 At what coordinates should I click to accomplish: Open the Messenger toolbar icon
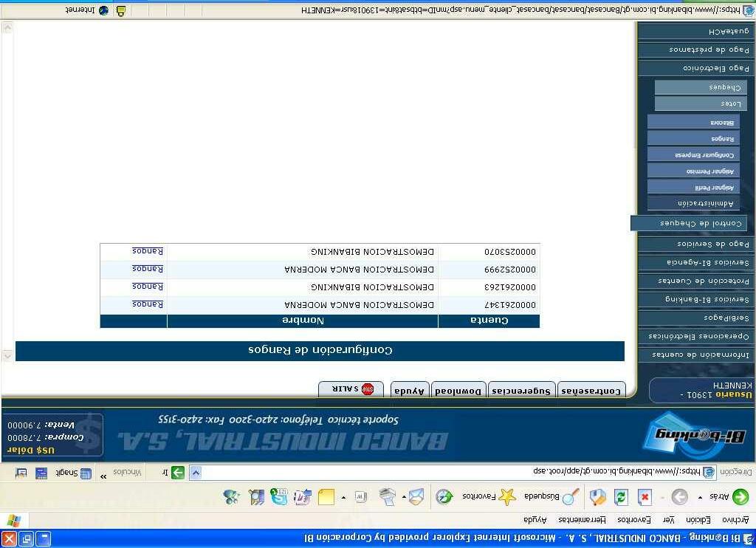pos(232,496)
